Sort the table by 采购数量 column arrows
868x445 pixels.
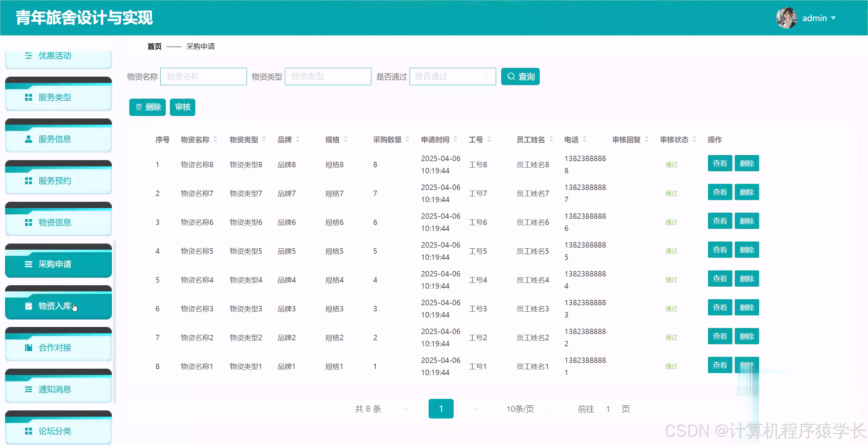pos(408,139)
